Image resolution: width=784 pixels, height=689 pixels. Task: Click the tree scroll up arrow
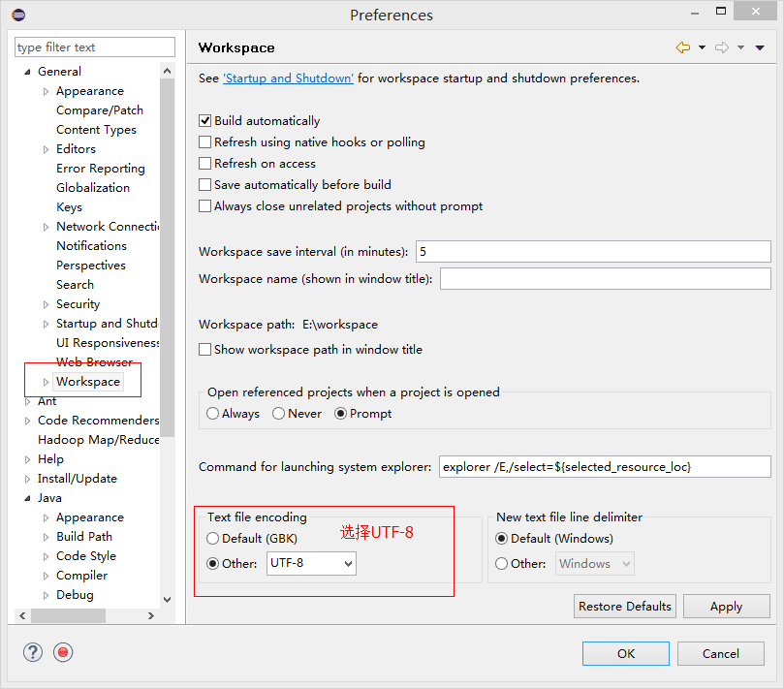click(168, 71)
